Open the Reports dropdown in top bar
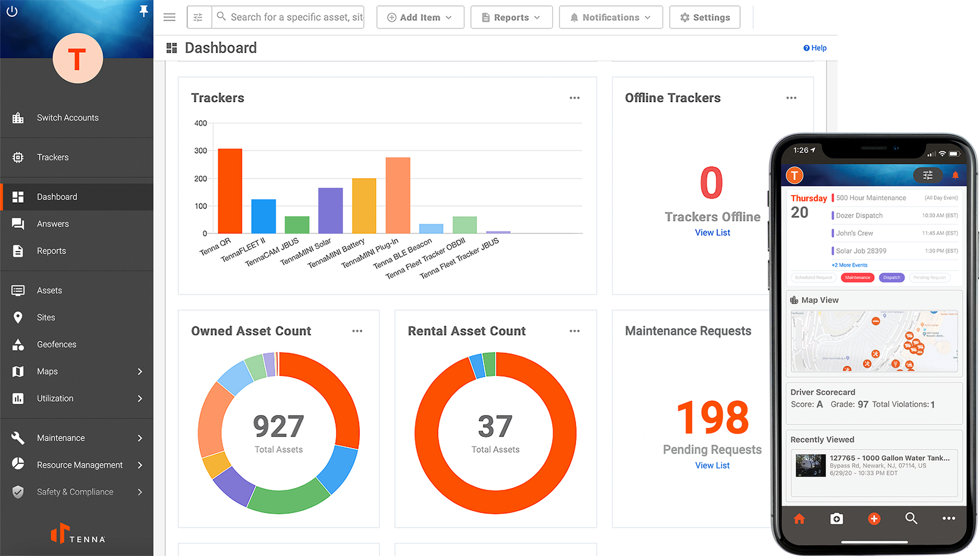980x556 pixels. [511, 17]
